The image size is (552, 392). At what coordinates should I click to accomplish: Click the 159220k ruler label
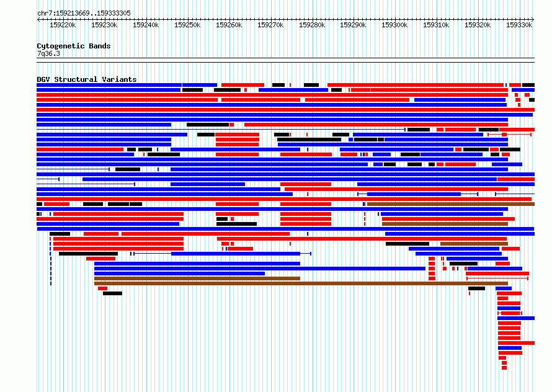63,25
